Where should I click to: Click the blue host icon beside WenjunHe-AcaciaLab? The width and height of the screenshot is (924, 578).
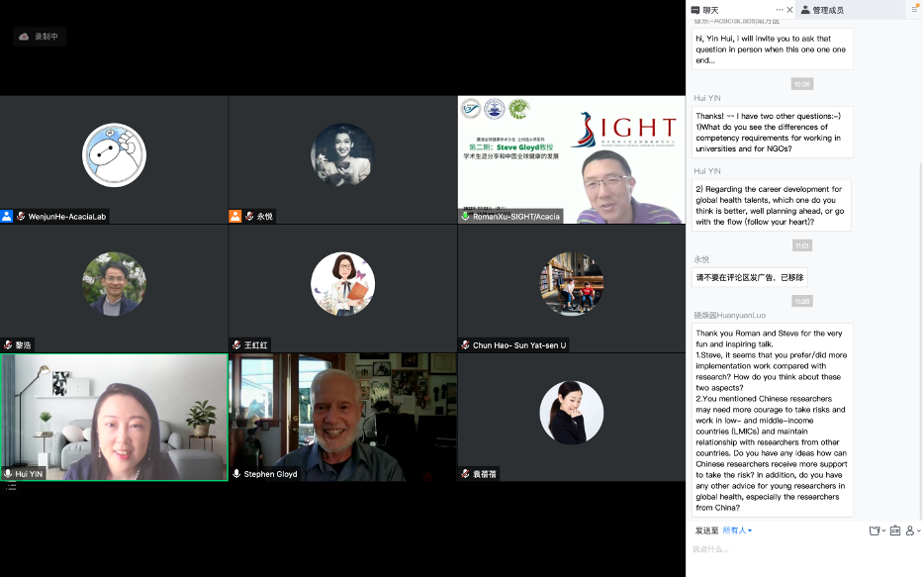(x=8, y=216)
